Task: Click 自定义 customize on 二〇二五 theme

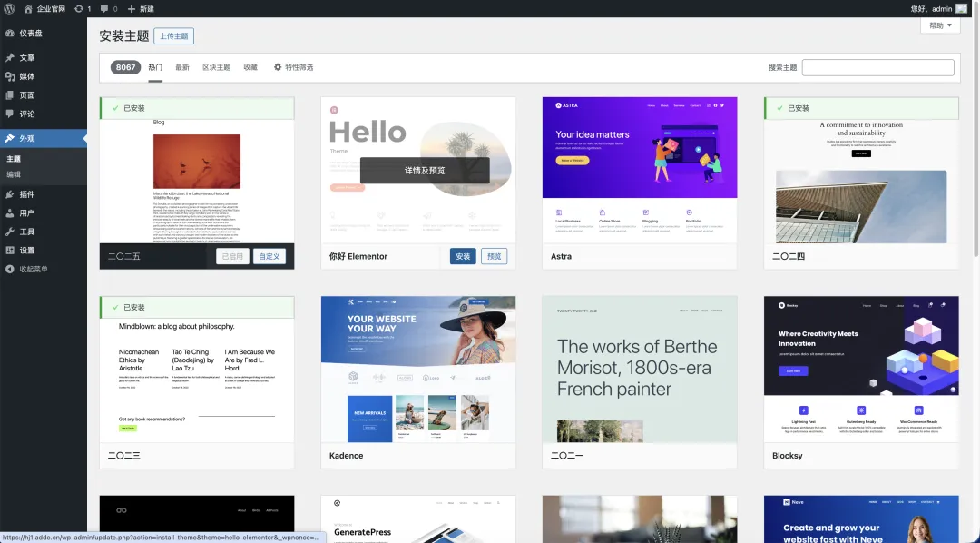Action: click(x=269, y=256)
